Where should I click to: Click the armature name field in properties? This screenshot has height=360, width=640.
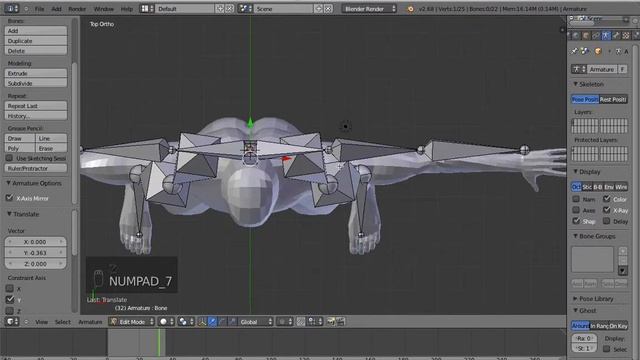602,69
